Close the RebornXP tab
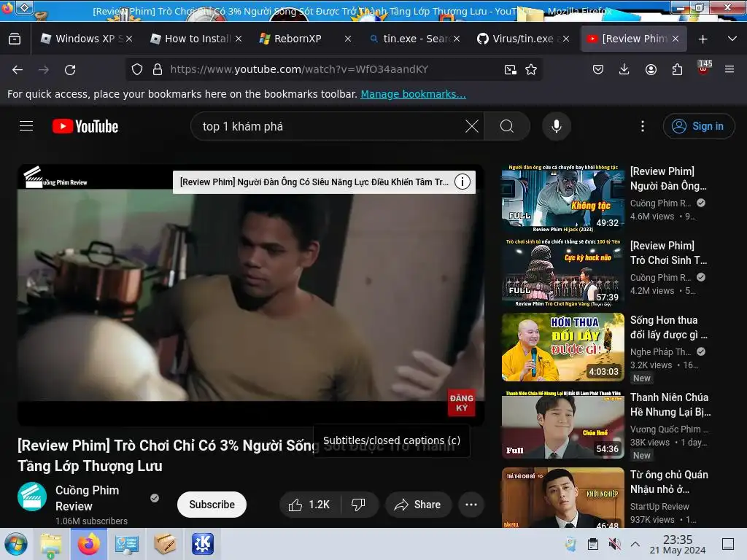This screenshot has width=747, height=560. tap(348, 39)
